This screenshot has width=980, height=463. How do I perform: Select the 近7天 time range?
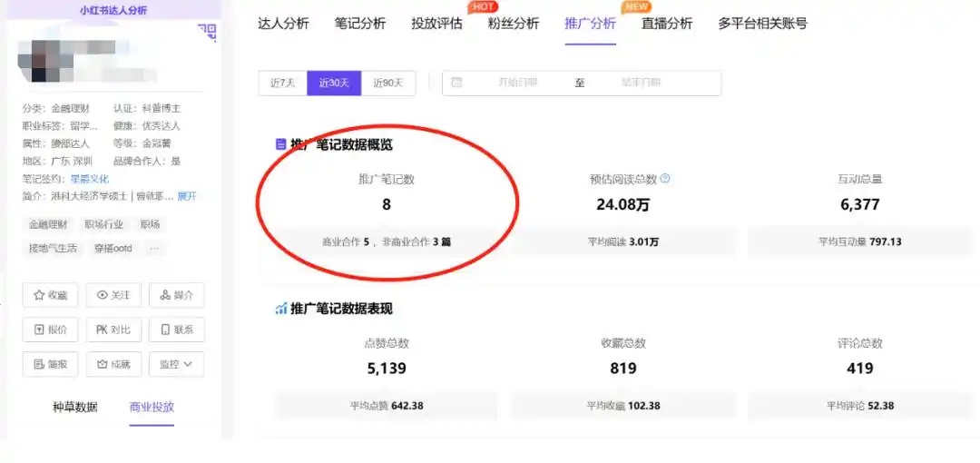pyautogui.click(x=282, y=84)
